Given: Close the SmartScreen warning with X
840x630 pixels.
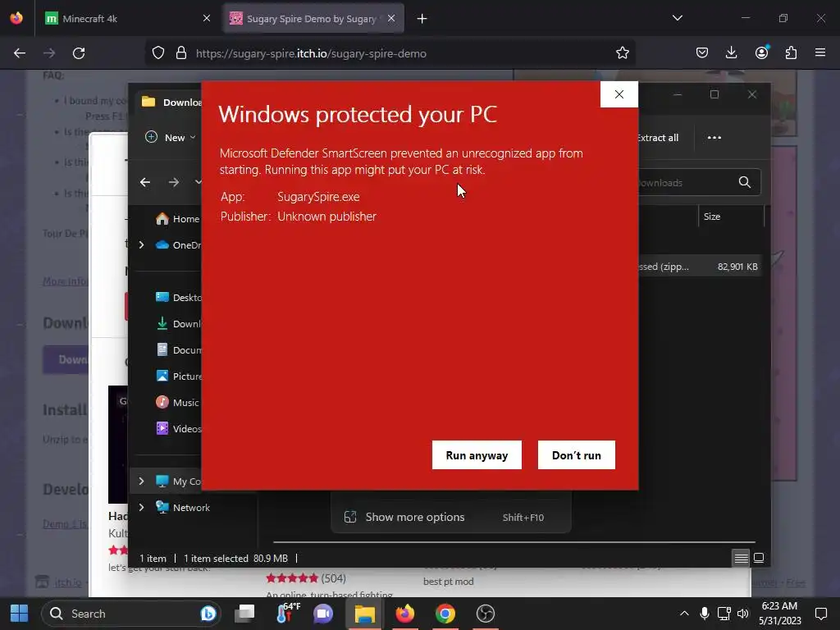Looking at the screenshot, I should coord(619,94).
